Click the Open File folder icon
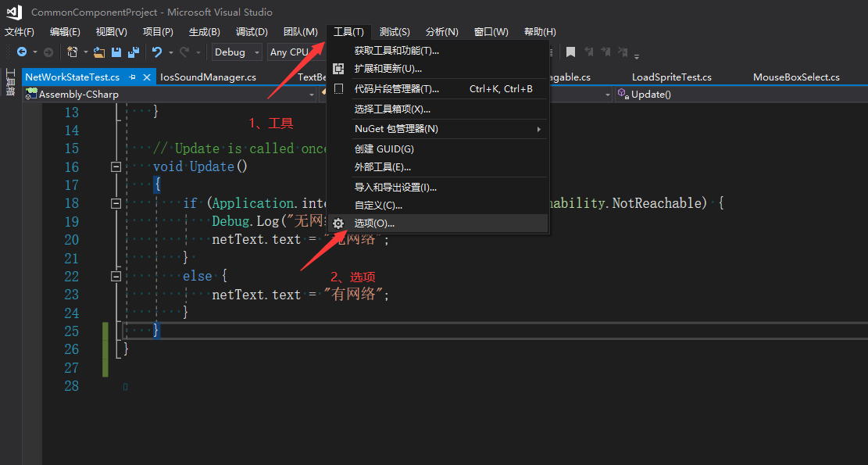The height and width of the screenshot is (465, 868). click(99, 52)
